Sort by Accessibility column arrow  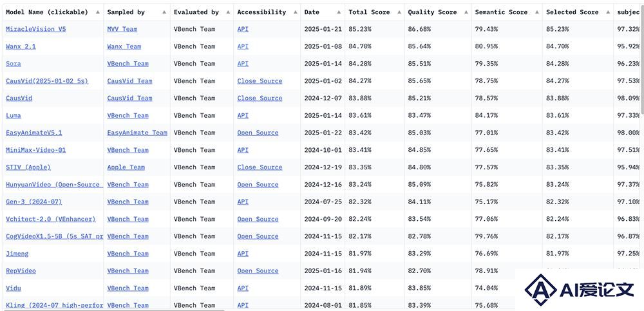(x=295, y=12)
